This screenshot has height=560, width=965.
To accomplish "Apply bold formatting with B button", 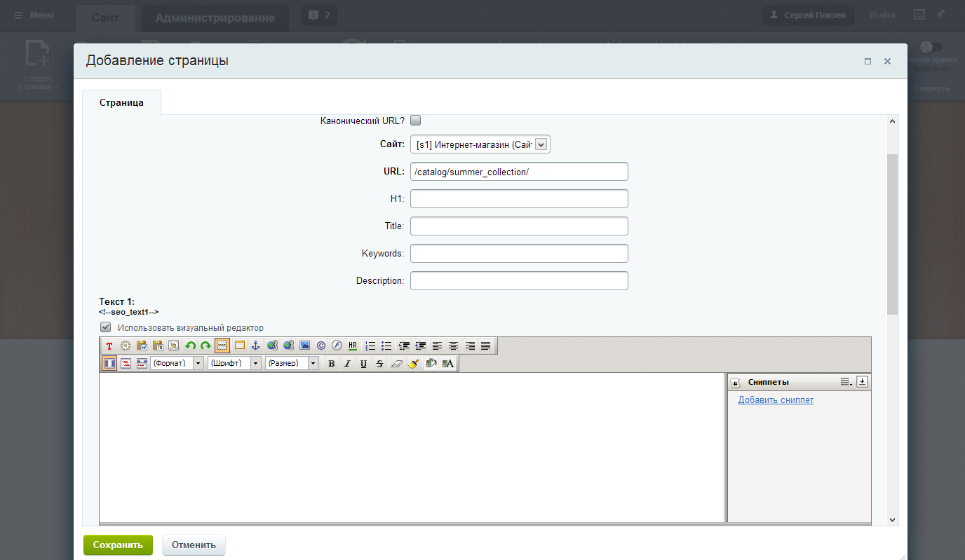I will 331,364.
